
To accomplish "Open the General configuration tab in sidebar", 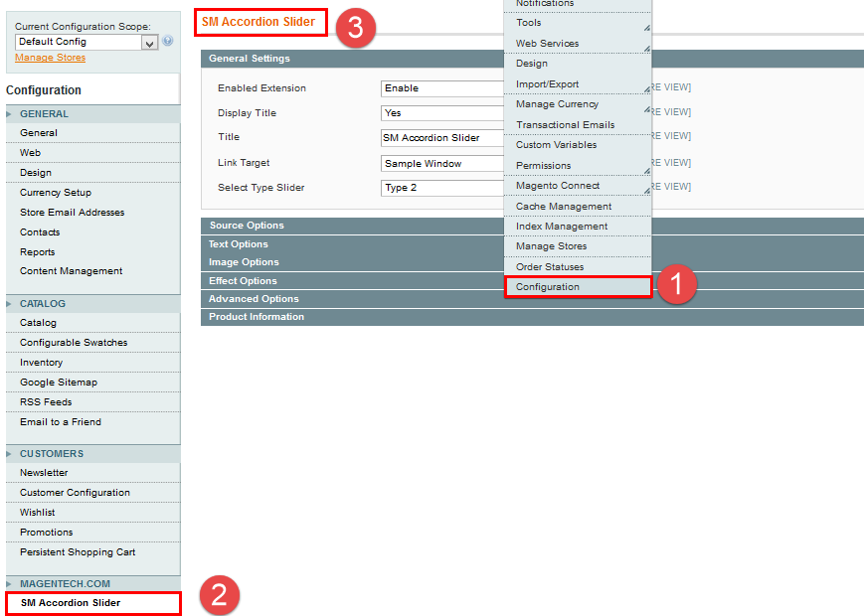I will 92,133.
